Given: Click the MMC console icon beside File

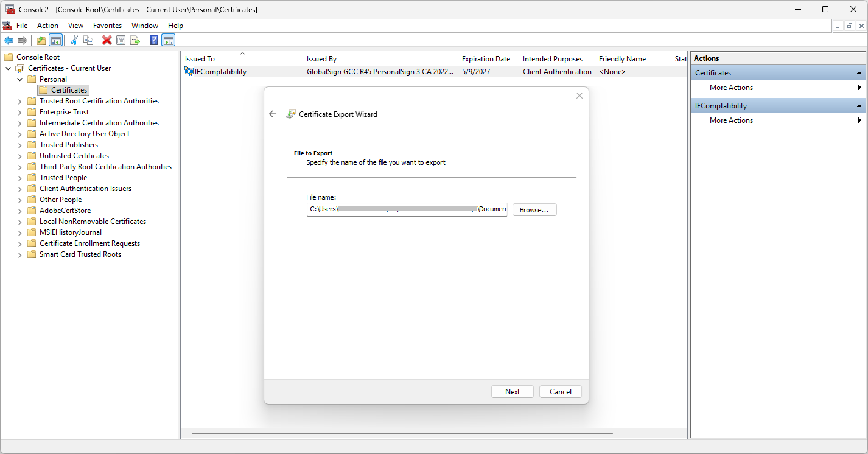Looking at the screenshot, I should click(x=7, y=26).
